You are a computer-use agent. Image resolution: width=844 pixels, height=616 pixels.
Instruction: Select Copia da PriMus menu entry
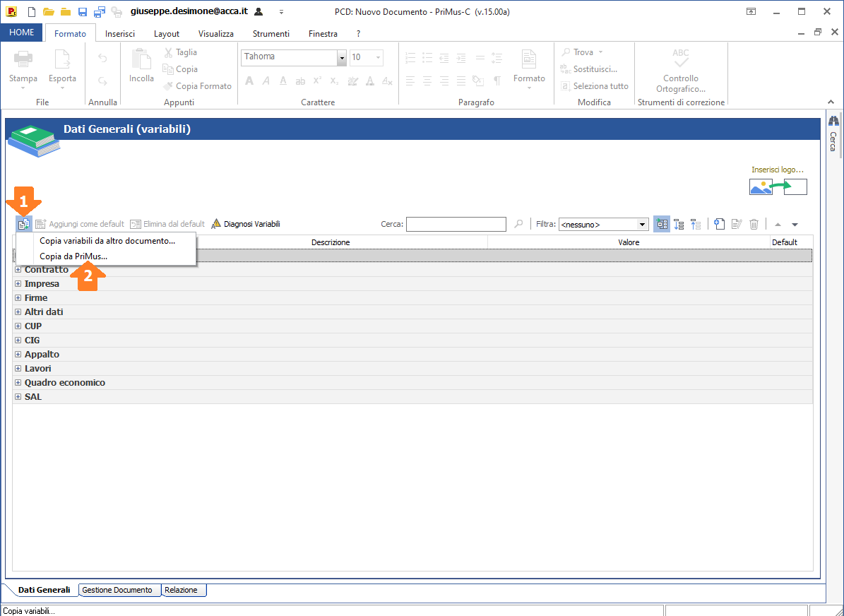[73, 256]
